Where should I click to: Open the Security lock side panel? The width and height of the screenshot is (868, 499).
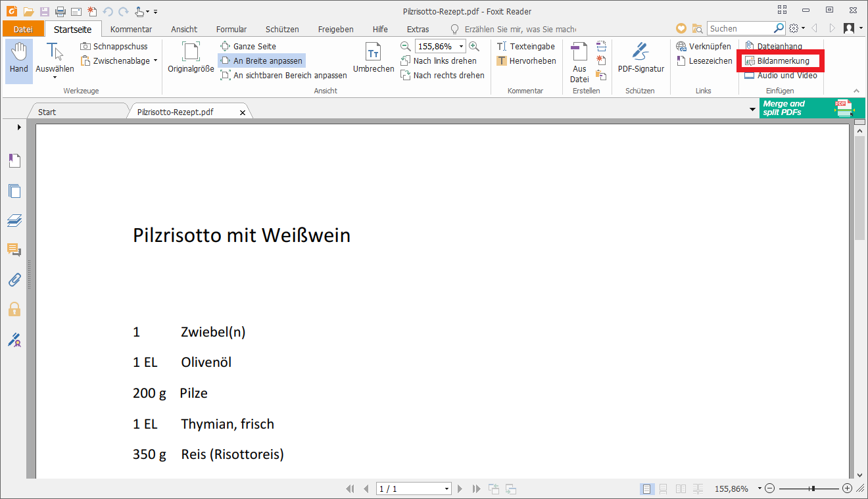[14, 309]
